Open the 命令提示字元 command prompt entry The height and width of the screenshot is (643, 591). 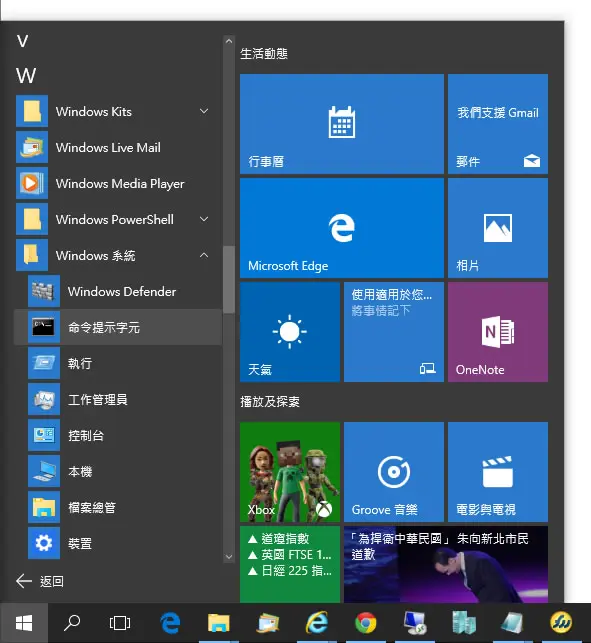coord(118,327)
